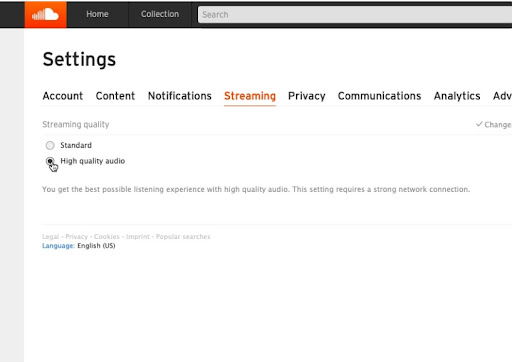Open the partially visible Advanced tab

[502, 96]
